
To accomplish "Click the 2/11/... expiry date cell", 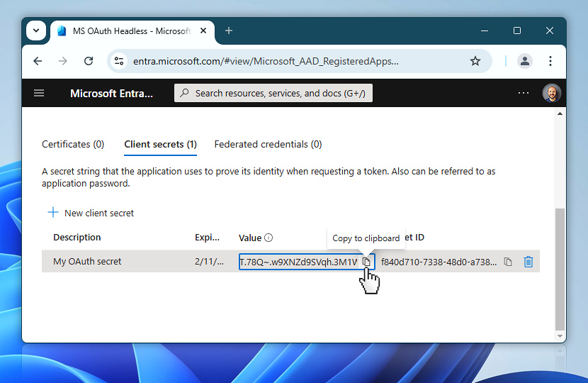I will [209, 262].
